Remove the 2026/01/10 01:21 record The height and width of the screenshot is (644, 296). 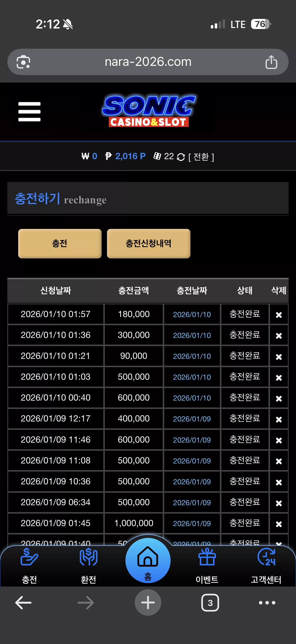point(279,356)
